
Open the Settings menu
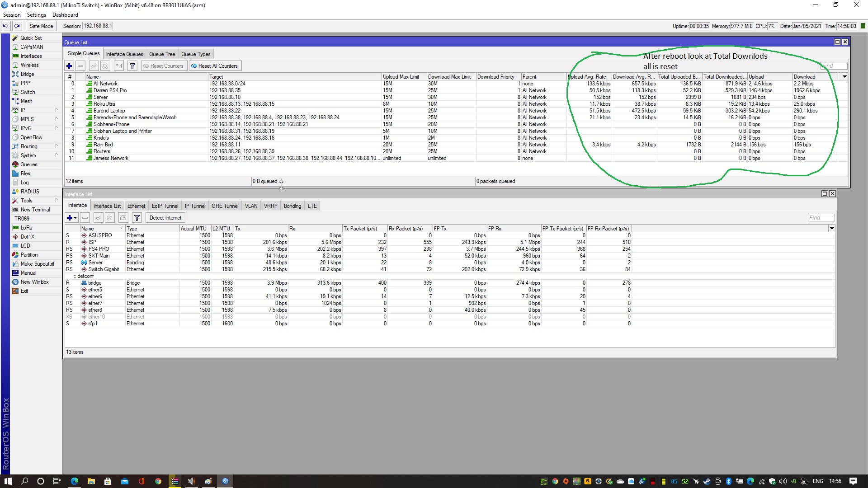[x=37, y=15]
